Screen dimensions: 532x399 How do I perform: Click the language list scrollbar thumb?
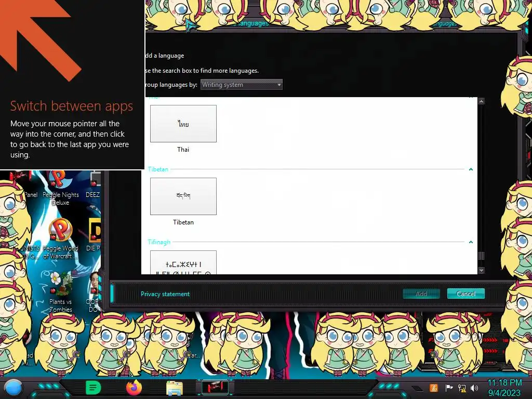(481, 256)
